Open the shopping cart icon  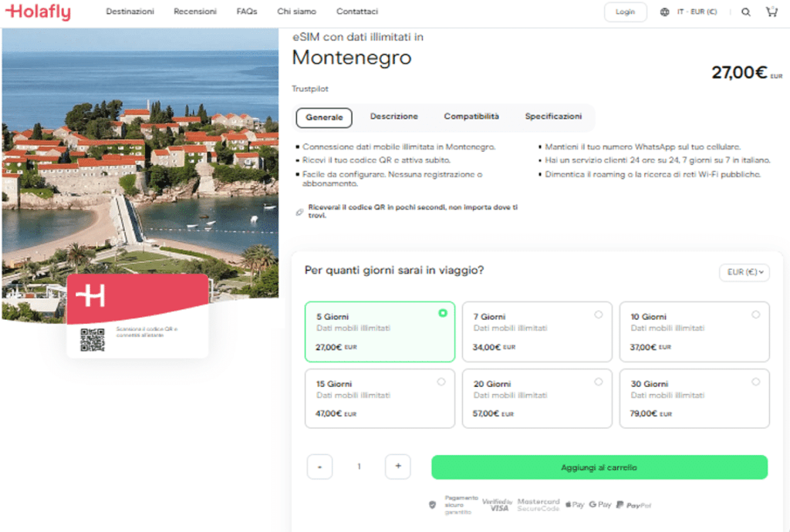(771, 12)
